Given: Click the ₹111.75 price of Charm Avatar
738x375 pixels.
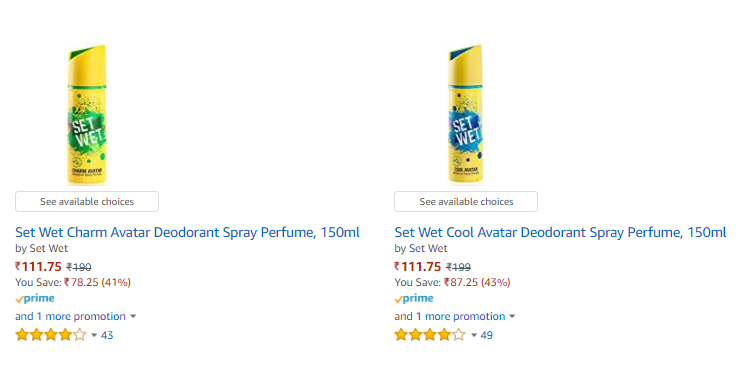Looking at the screenshot, I should [39, 267].
